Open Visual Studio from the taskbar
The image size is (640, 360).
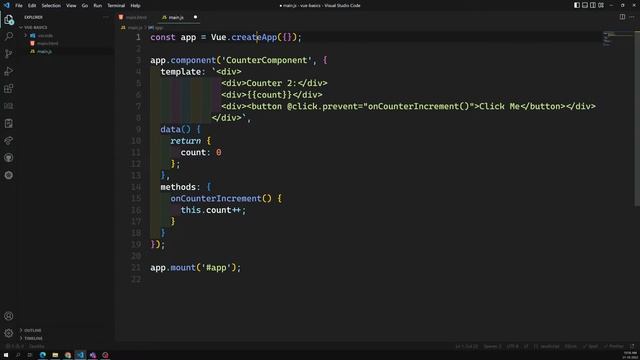93,355
